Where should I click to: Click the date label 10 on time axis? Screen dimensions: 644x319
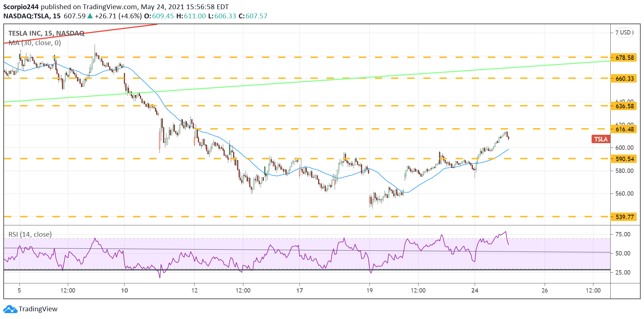[x=125, y=290]
